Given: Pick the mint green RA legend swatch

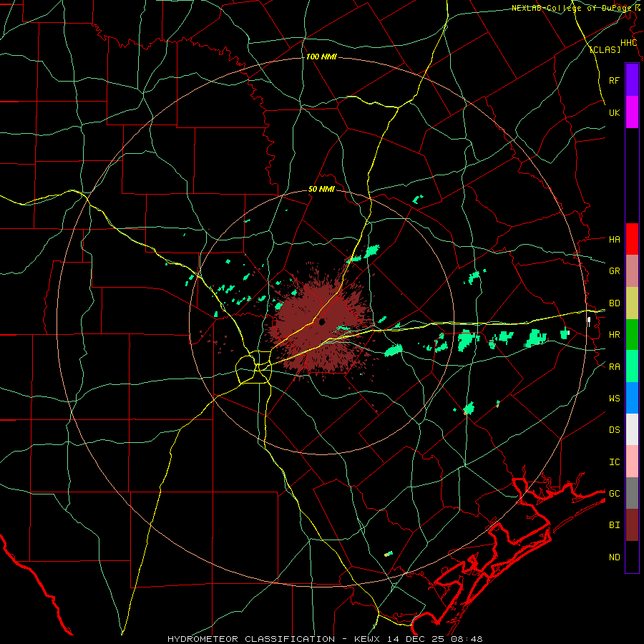Looking at the screenshot, I should coord(632,366).
